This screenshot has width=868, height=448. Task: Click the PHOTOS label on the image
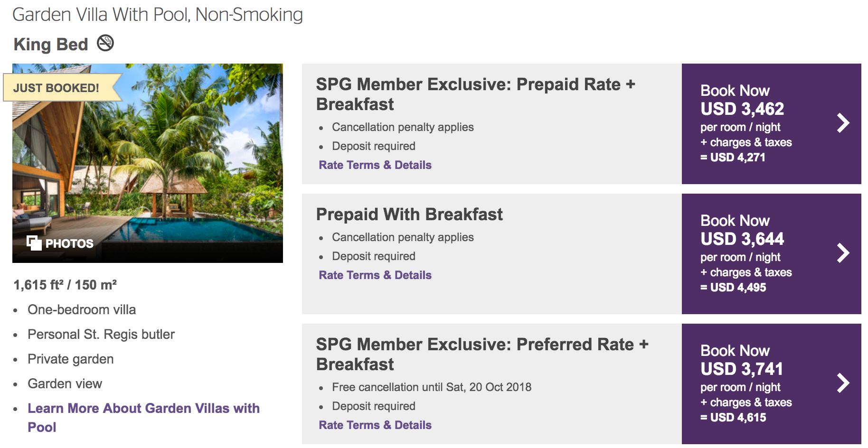point(69,243)
